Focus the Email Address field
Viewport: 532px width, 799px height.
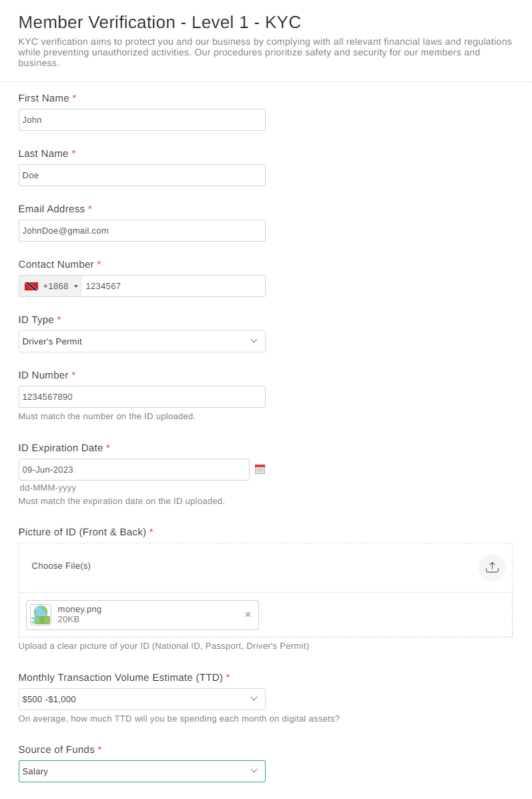click(x=142, y=231)
